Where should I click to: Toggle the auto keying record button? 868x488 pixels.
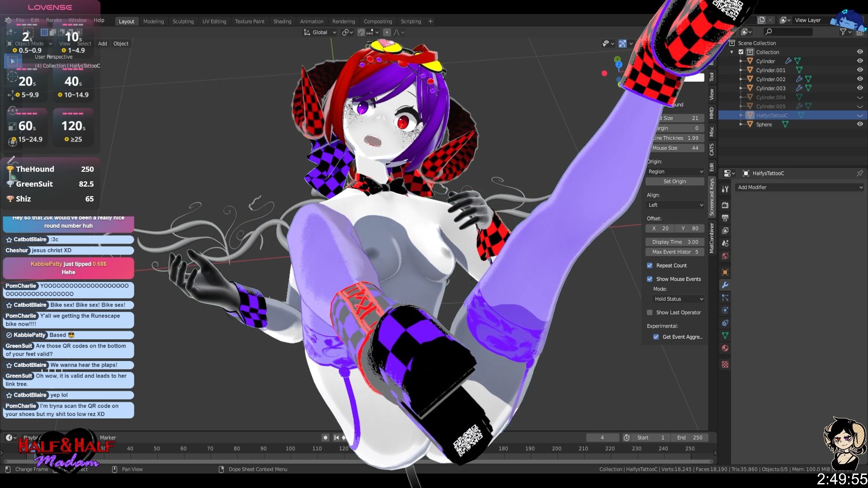(325, 437)
